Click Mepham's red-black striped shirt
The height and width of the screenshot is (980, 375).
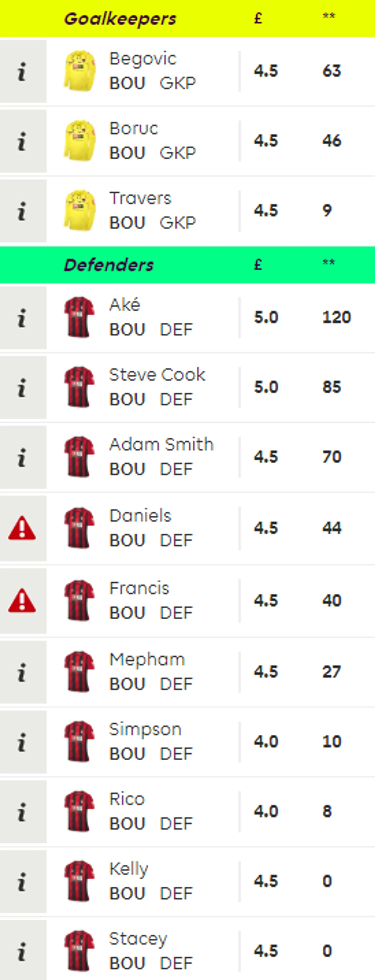(x=79, y=671)
